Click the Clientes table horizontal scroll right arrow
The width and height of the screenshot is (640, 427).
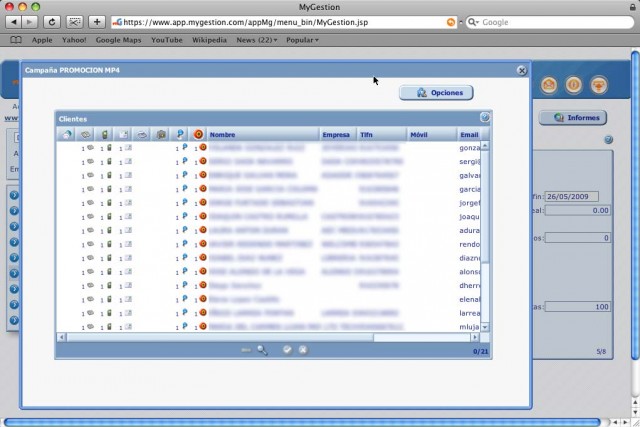[475, 337]
